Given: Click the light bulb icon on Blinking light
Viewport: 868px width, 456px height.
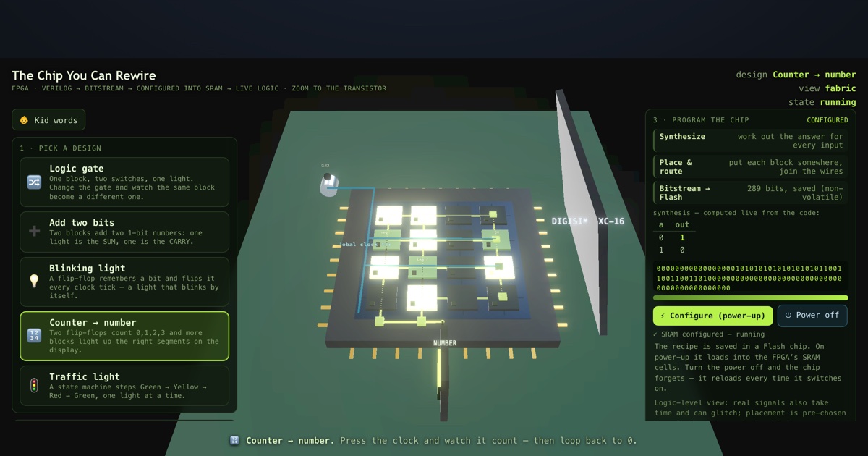Looking at the screenshot, I should [x=34, y=282].
